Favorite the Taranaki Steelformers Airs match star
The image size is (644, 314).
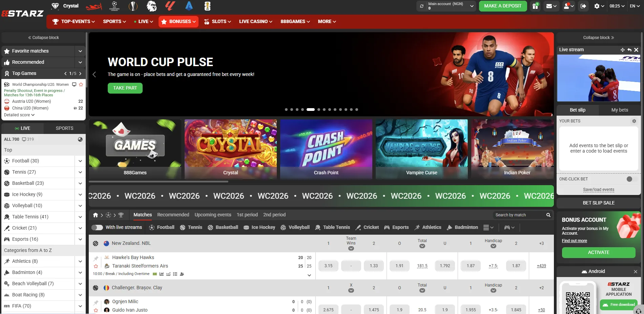pyautogui.click(x=96, y=267)
